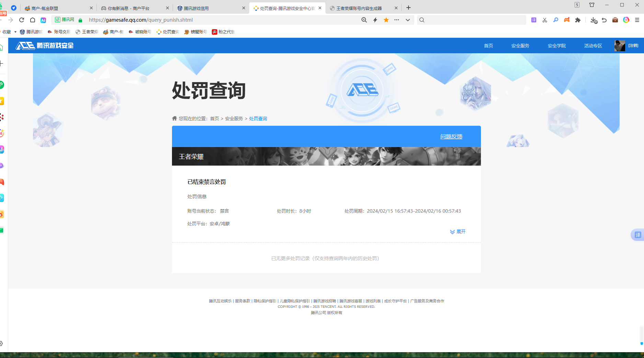Open a new tab with plus button
The height and width of the screenshot is (358, 644).
(409, 8)
